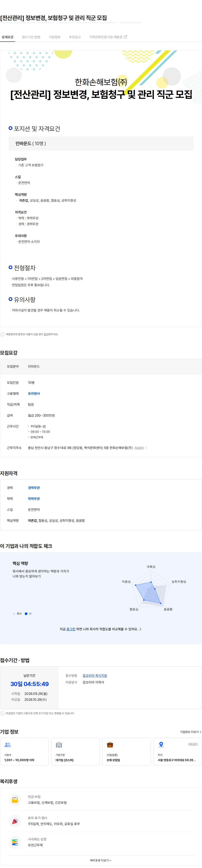Viewport: 202px width, 868px height.
Task: Open the 기업정보 tab
Action: pos(55,37)
